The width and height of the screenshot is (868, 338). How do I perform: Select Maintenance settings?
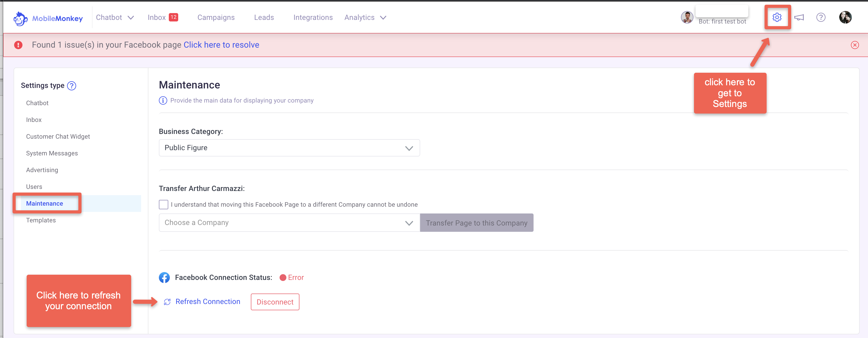click(44, 204)
